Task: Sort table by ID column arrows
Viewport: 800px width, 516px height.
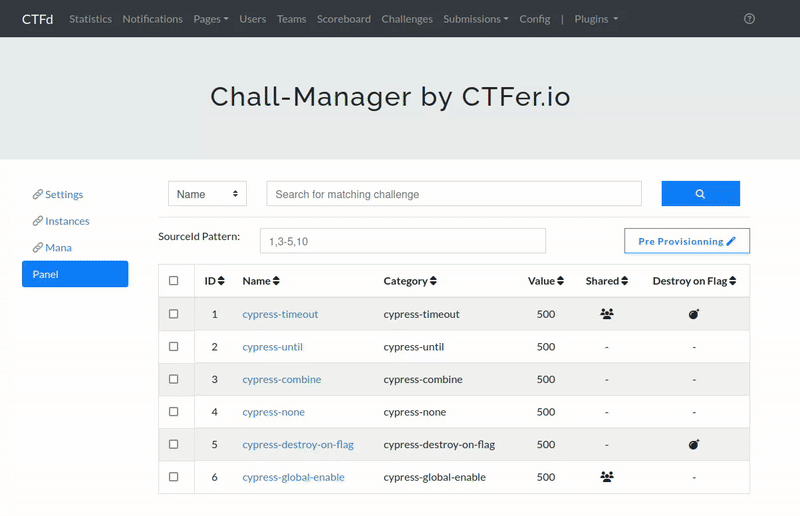Action: click(221, 281)
